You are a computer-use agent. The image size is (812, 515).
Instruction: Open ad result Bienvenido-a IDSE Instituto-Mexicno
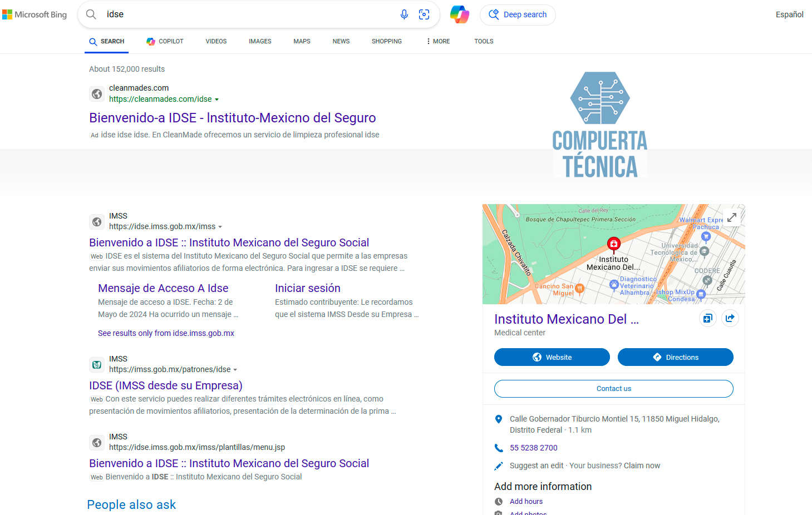(233, 118)
